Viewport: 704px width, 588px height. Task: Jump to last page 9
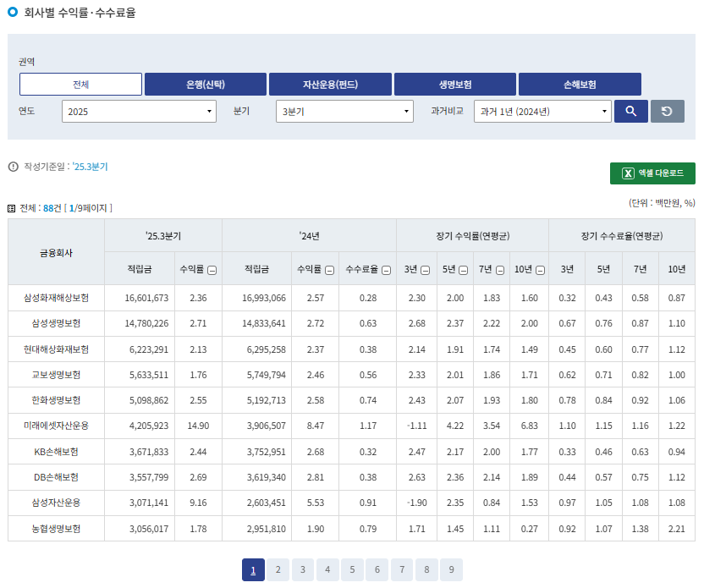point(452,569)
